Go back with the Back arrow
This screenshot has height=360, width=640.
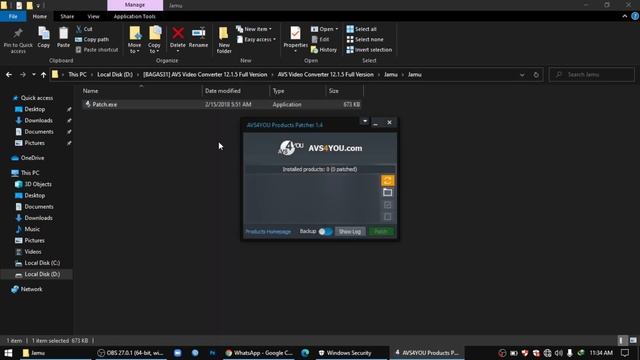(9, 75)
